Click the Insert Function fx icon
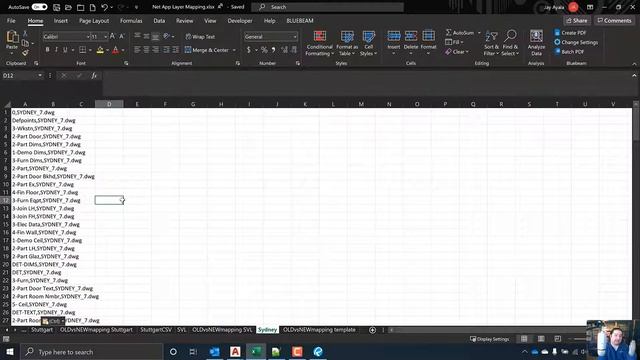Image resolution: width=640 pixels, height=360 pixels. 94,76
